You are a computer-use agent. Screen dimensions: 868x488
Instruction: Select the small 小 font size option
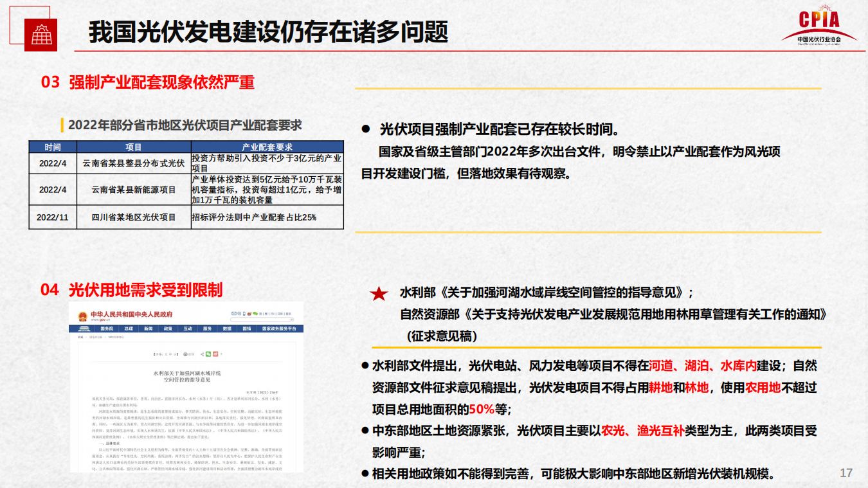[175, 354]
